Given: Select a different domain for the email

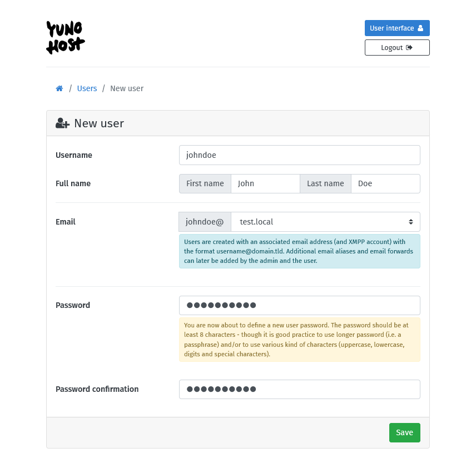Looking at the screenshot, I should point(325,221).
